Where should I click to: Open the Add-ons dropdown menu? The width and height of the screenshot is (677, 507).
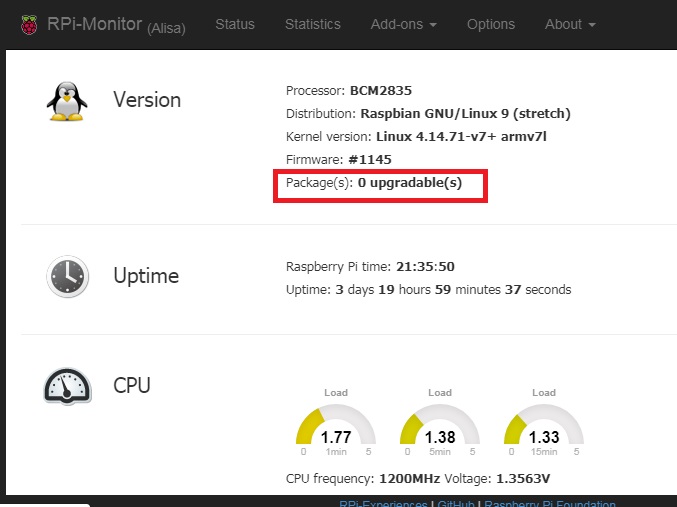click(x=403, y=24)
